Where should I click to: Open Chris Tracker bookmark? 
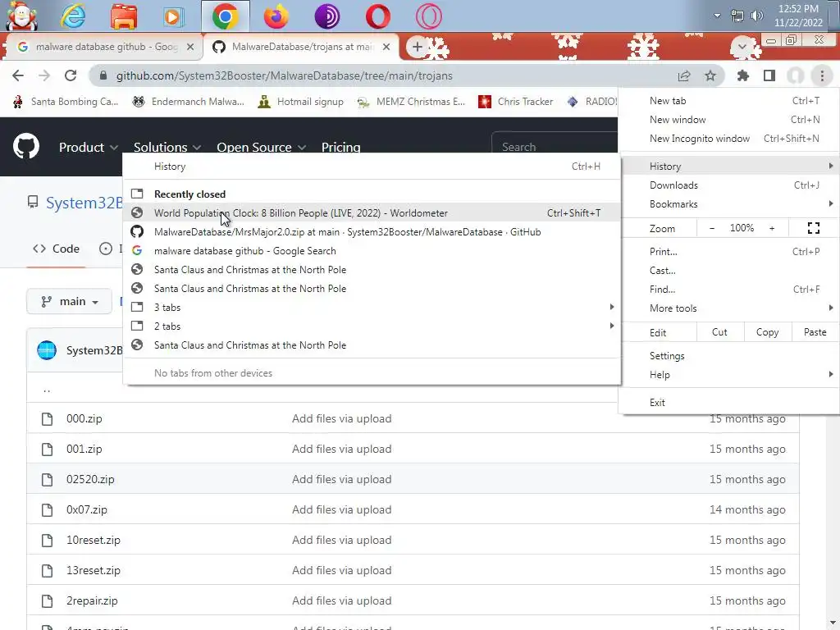tap(515, 102)
